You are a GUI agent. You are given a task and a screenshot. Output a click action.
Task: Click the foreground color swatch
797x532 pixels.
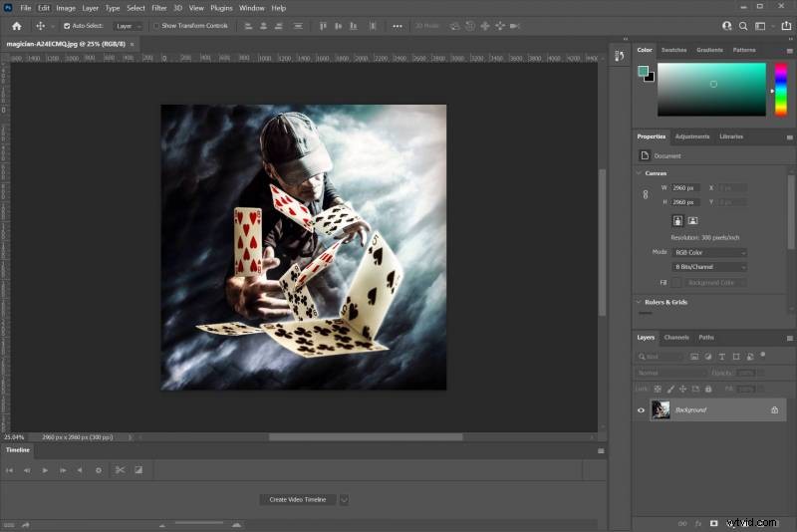click(x=643, y=71)
